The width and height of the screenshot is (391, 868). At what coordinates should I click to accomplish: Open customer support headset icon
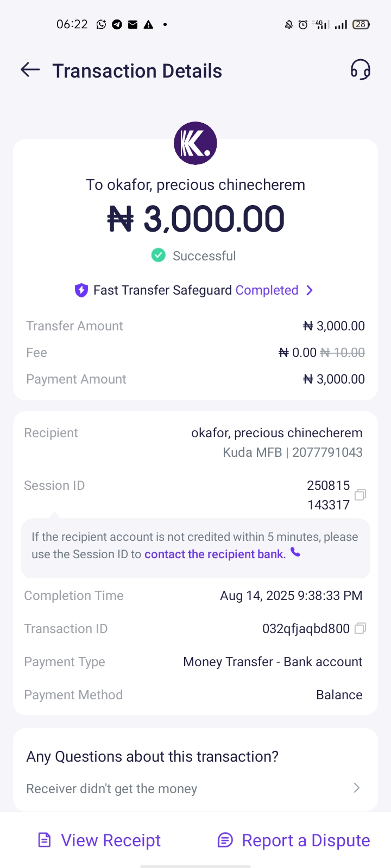[x=360, y=70]
